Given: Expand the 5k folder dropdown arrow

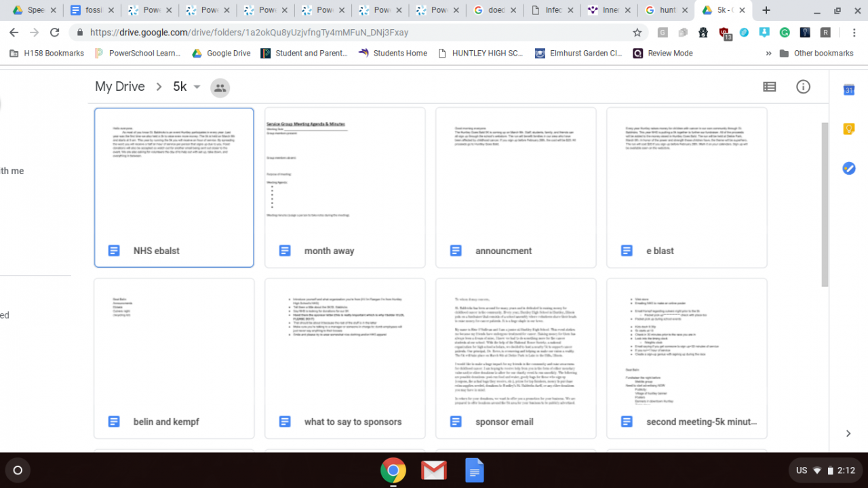Looking at the screenshot, I should [197, 87].
